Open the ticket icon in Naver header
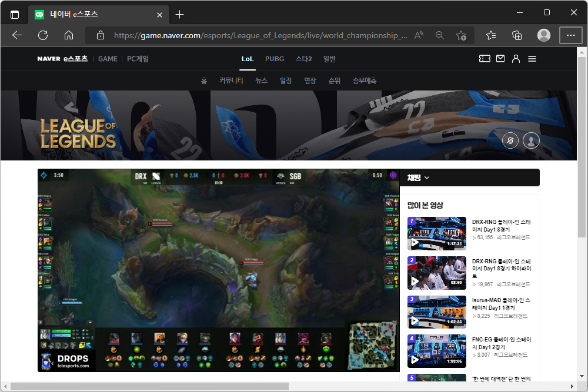Viewport: 588px width, 392px height. (485, 58)
